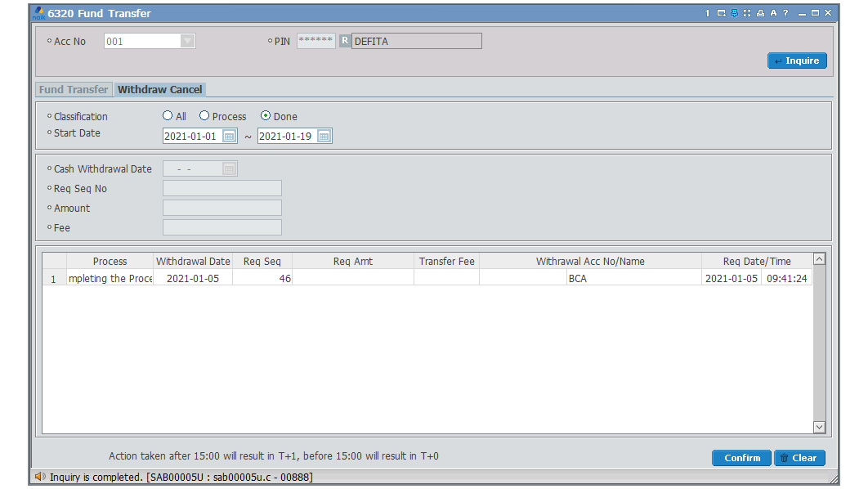Expand the Acc No dropdown
The image size is (868, 489).
coord(187,41)
